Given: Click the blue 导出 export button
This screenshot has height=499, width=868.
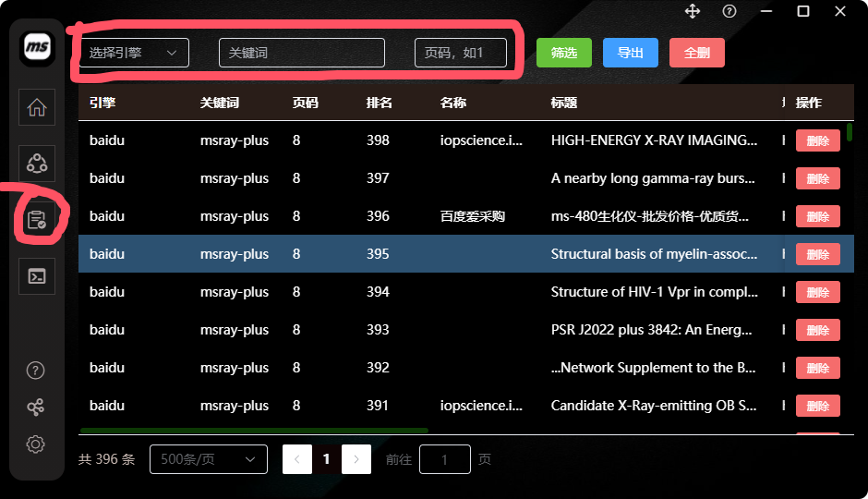Looking at the screenshot, I should coord(631,53).
